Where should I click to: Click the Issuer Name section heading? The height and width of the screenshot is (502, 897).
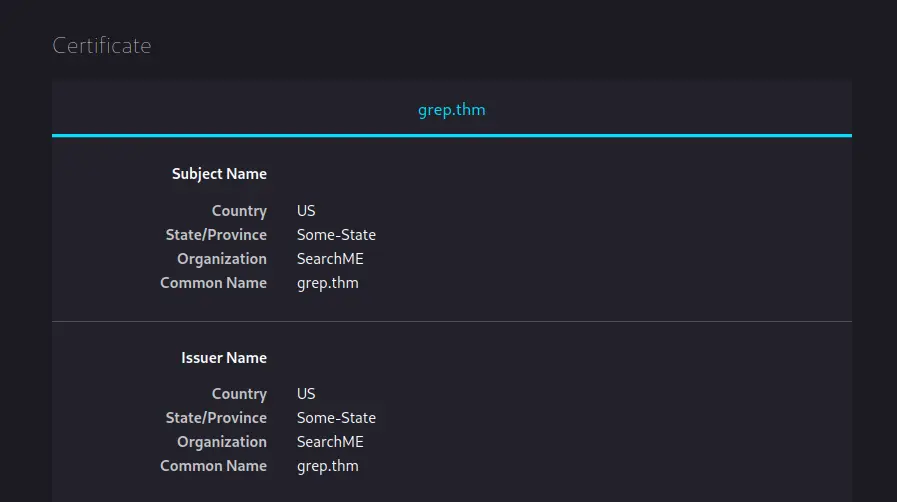[224, 358]
